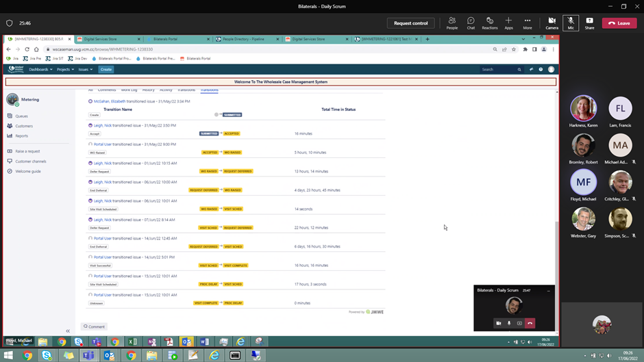Open the Chrome extensions puzzle icon
The height and width of the screenshot is (362, 644).
click(x=525, y=49)
